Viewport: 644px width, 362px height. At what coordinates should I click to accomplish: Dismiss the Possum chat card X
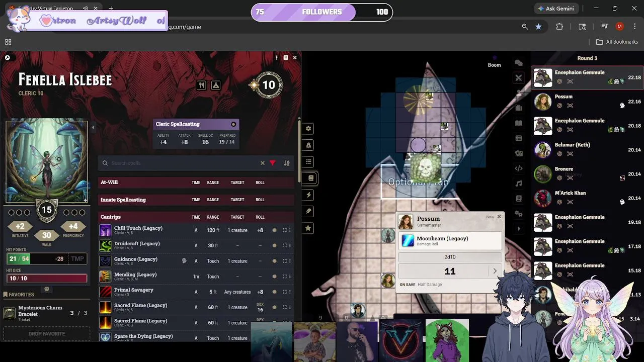point(499,217)
